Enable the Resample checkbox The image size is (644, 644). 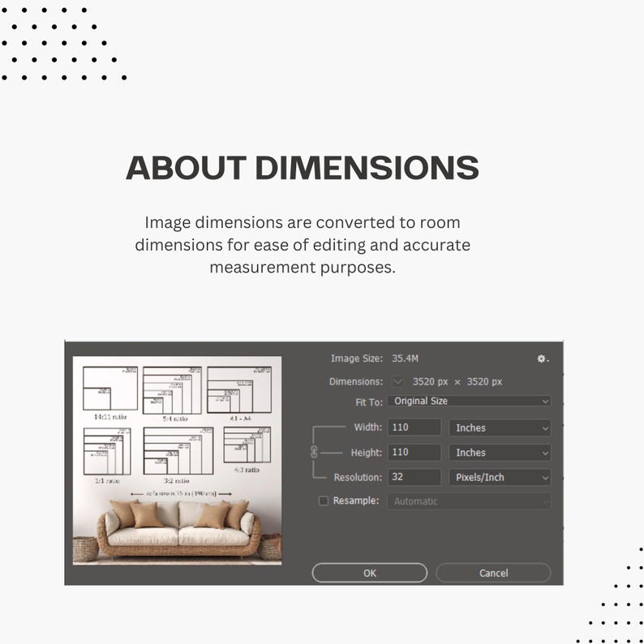pos(324,500)
